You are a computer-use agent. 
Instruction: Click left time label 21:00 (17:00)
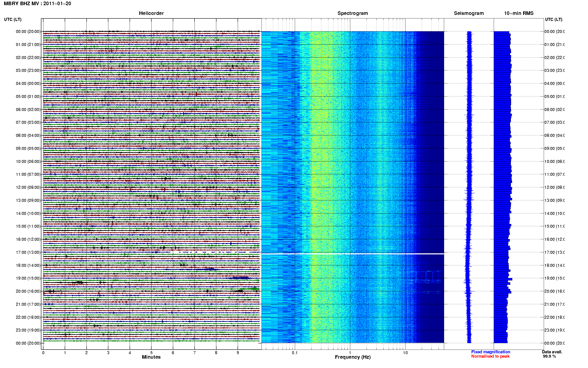(x=28, y=304)
